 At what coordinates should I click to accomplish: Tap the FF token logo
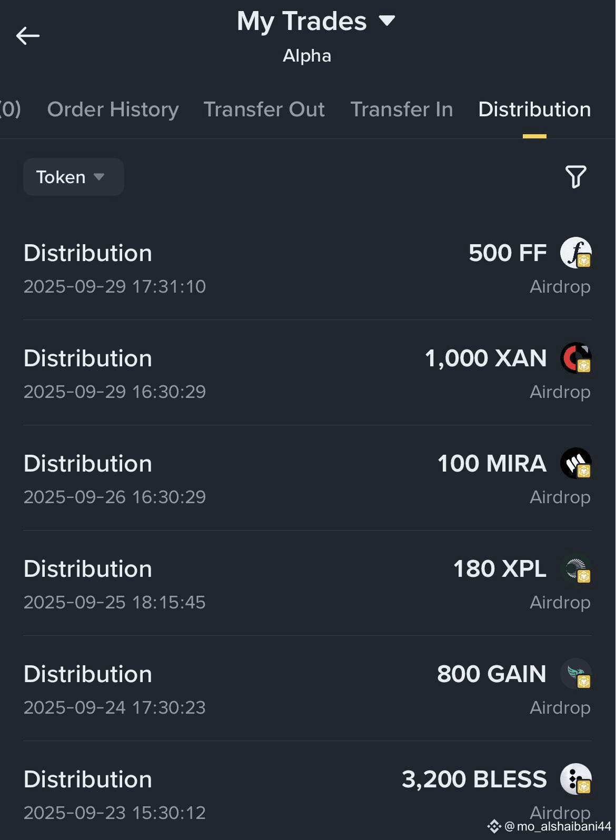[x=575, y=253]
